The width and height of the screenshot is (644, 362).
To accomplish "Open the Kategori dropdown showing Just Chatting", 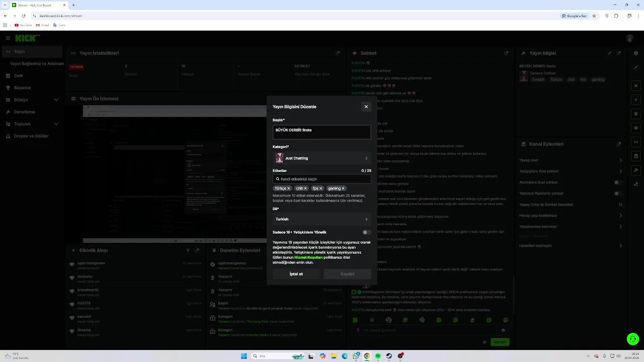I will tap(322, 158).
